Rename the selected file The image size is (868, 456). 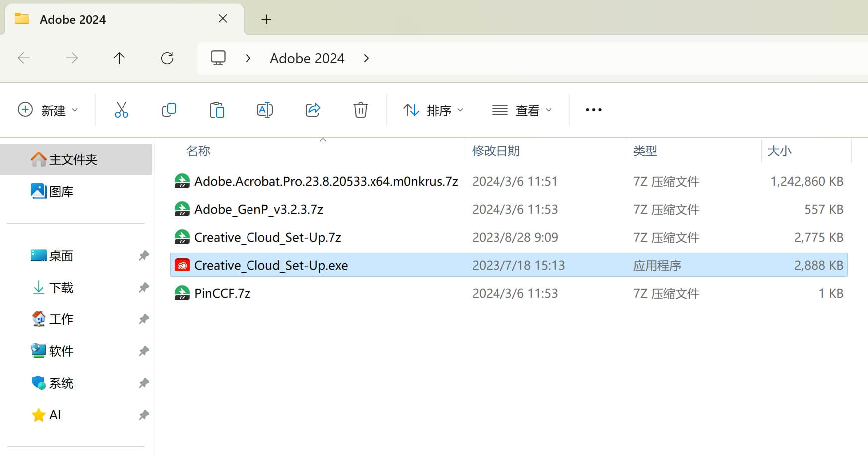(265, 110)
